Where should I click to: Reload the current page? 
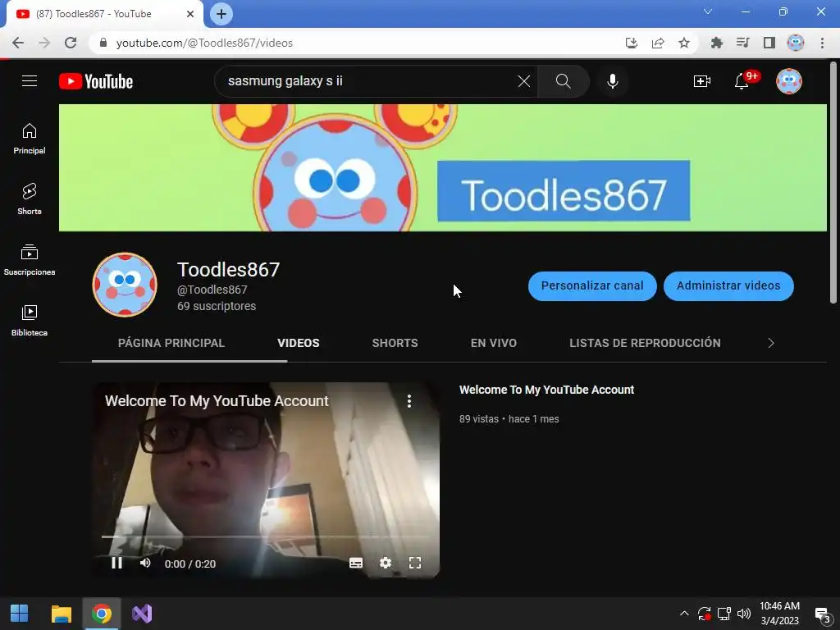pos(71,43)
